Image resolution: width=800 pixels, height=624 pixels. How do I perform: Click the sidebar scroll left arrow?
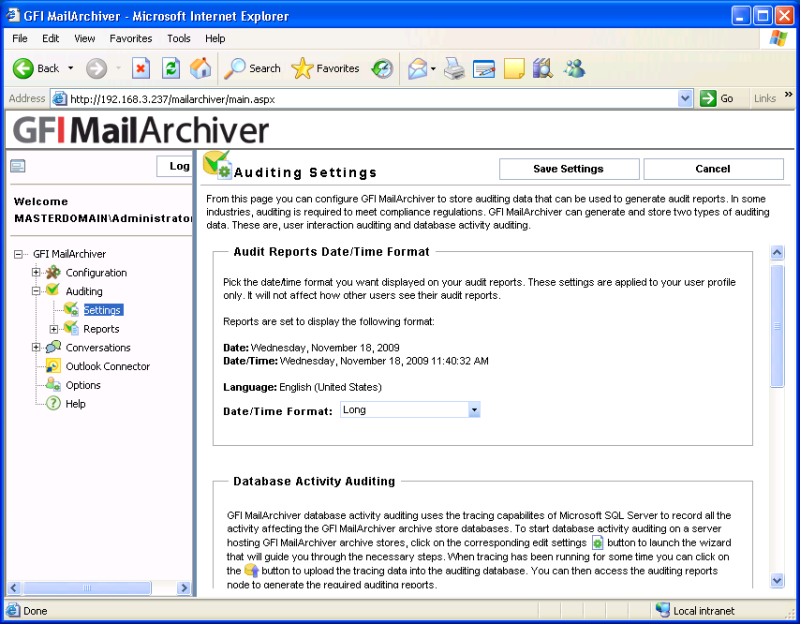point(14,588)
